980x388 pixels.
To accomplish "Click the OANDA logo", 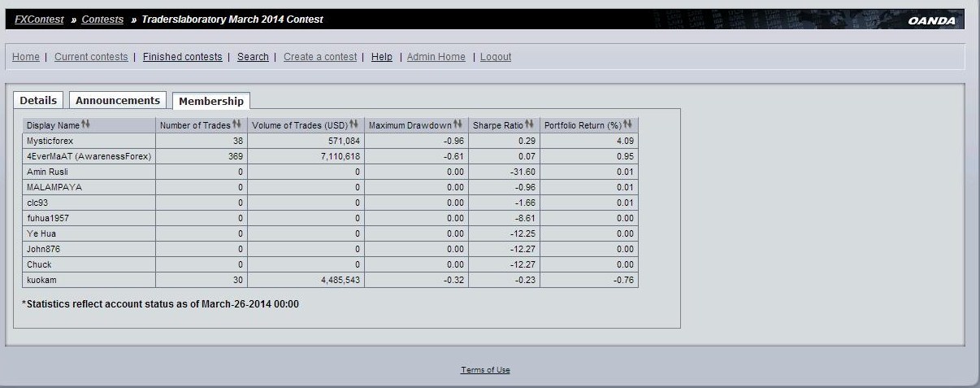I will point(931,20).
